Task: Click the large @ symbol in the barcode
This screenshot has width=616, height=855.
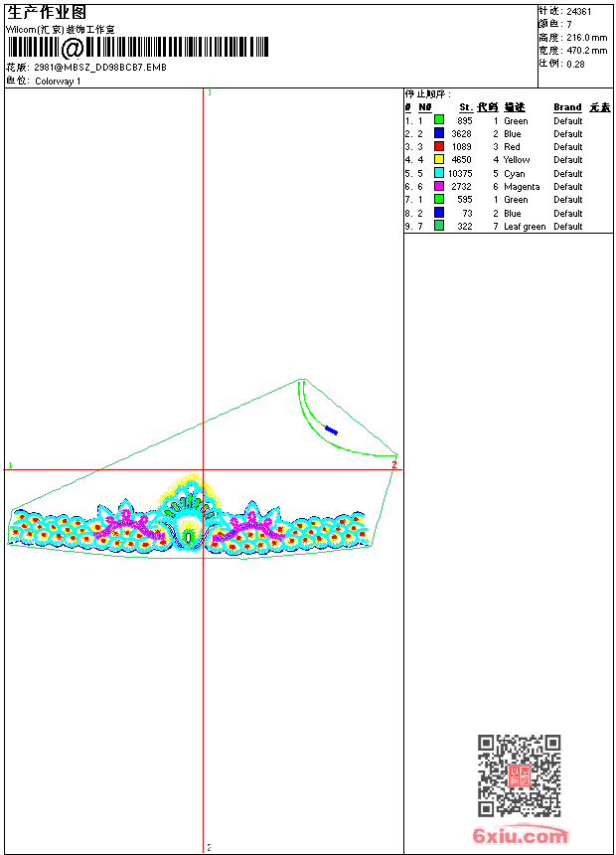Action: (x=73, y=48)
